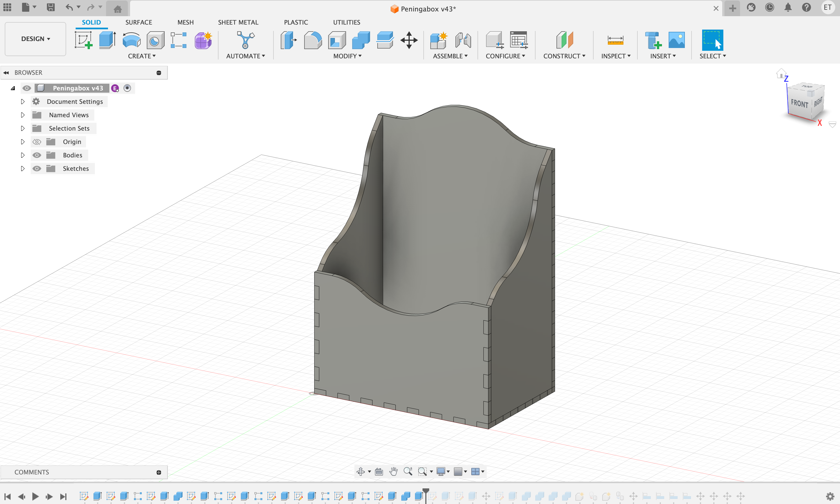Collapse the BROWSER panel
The image size is (840, 504).
pos(6,73)
